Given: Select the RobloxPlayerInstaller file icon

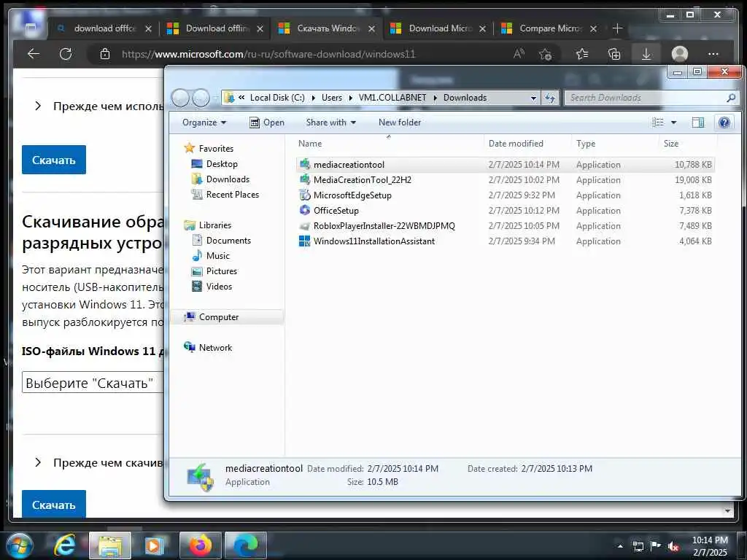Looking at the screenshot, I should (x=305, y=226).
